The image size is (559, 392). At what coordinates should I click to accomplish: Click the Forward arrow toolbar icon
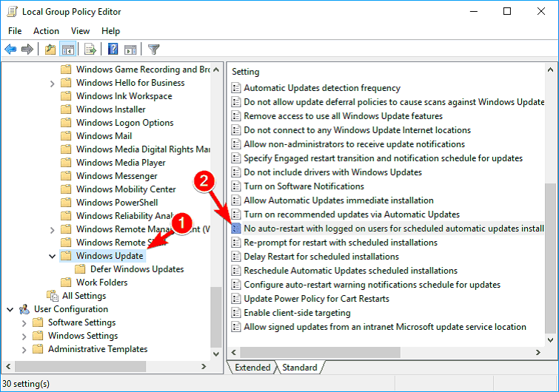coord(27,50)
